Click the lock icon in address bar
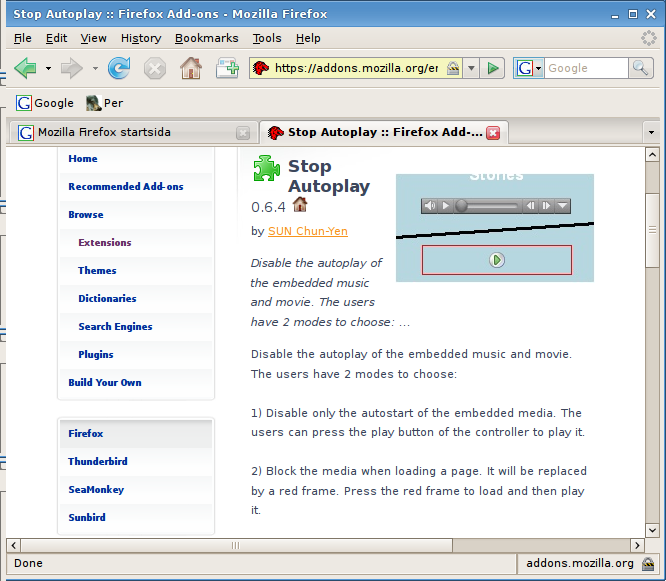Image resolution: width=666 pixels, height=581 pixels. 453,68
